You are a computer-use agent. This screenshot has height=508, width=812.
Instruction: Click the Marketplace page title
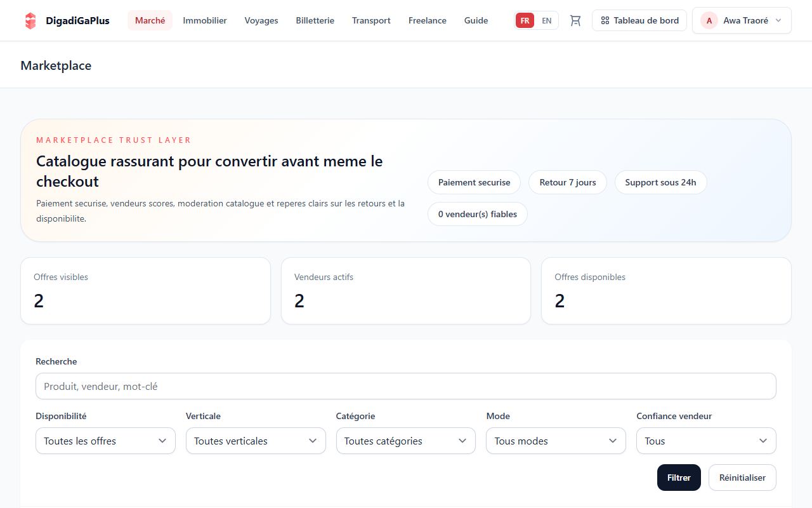point(56,65)
